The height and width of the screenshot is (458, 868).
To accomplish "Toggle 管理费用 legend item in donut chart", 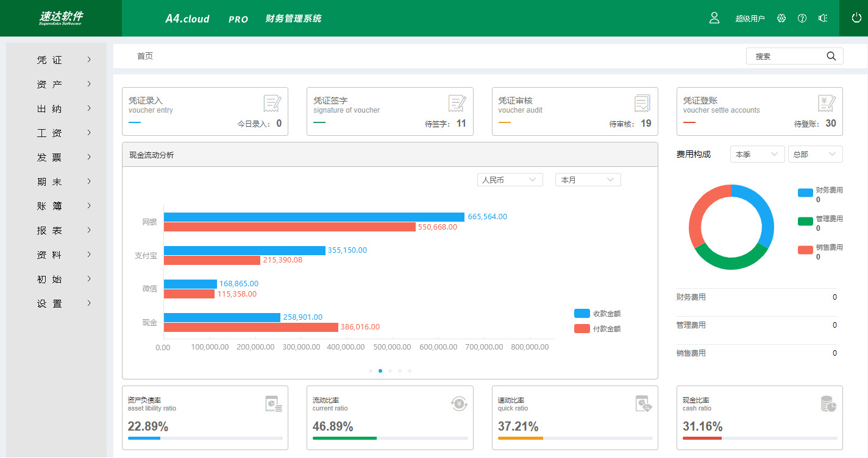I will coord(820,222).
